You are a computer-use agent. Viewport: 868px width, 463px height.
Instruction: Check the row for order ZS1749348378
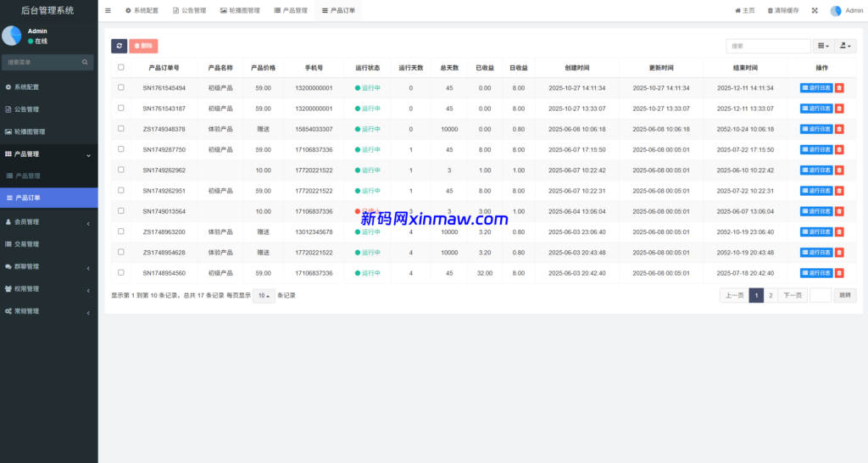[x=120, y=129]
